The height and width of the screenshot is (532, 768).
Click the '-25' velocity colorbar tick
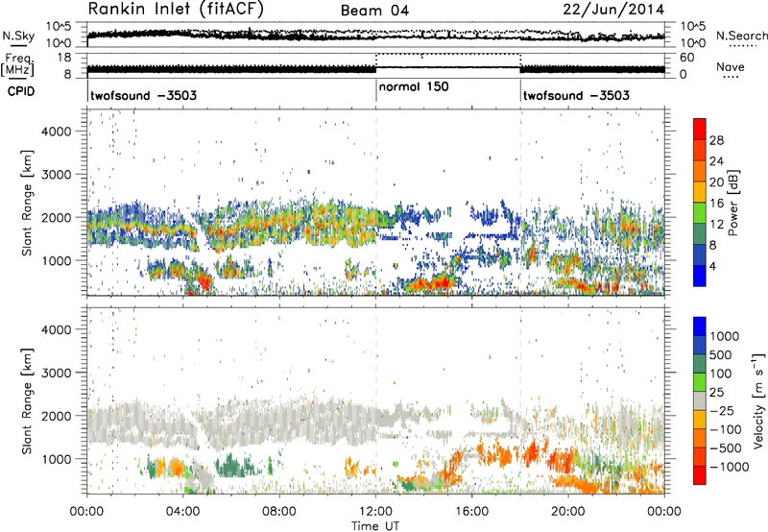[724, 410]
